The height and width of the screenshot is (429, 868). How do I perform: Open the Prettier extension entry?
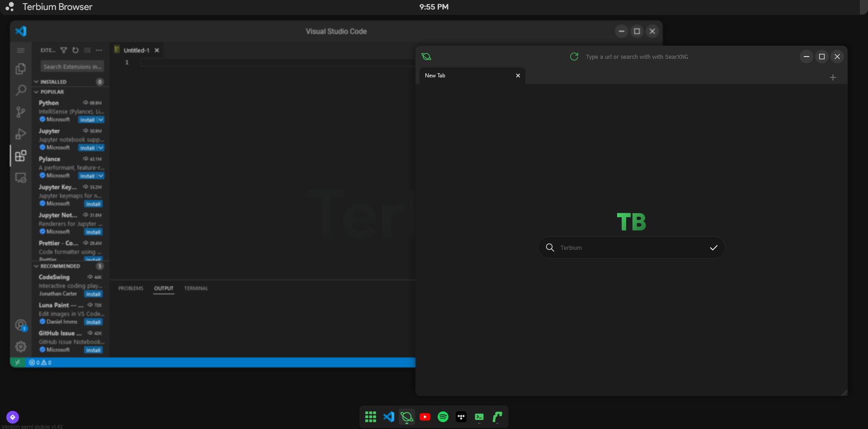[x=71, y=250]
